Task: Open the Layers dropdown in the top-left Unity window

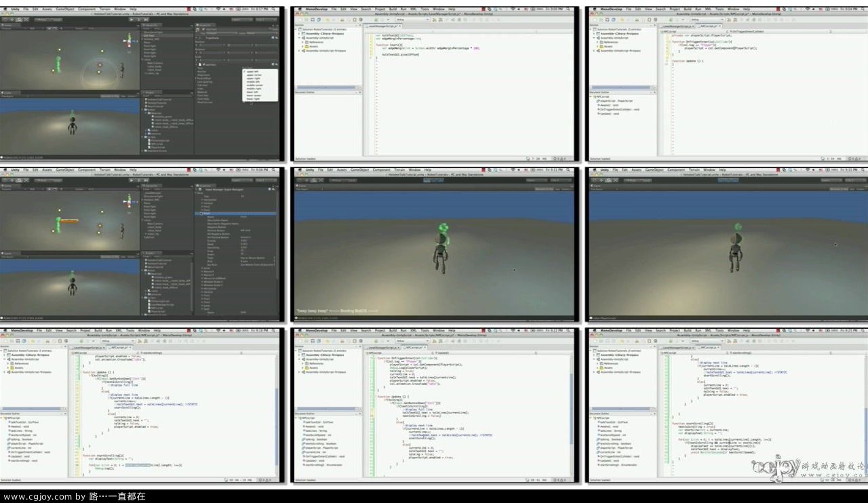Action: click(243, 20)
